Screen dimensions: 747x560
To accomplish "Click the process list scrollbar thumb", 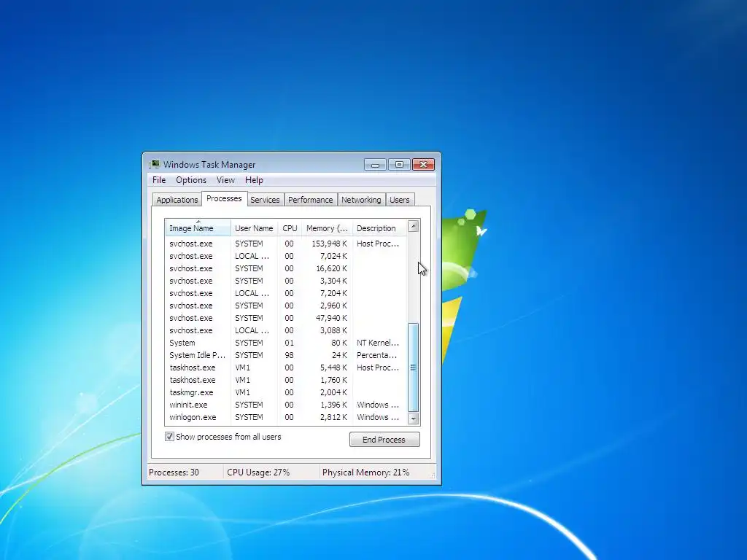I will click(414, 367).
